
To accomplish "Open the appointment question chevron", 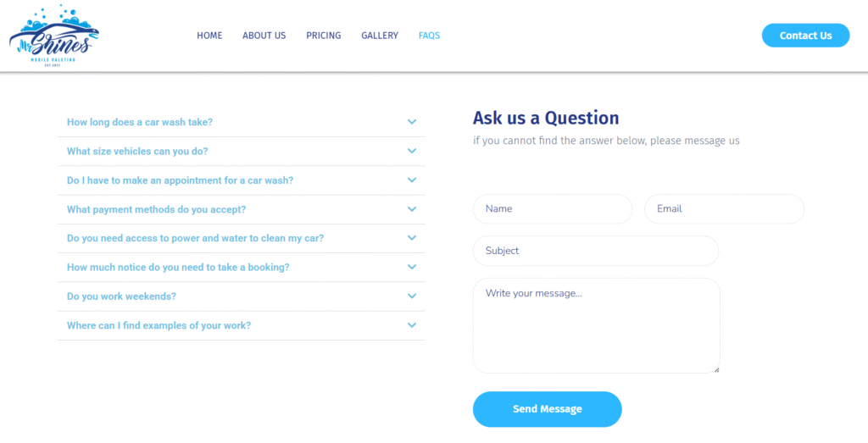I will [x=412, y=180].
